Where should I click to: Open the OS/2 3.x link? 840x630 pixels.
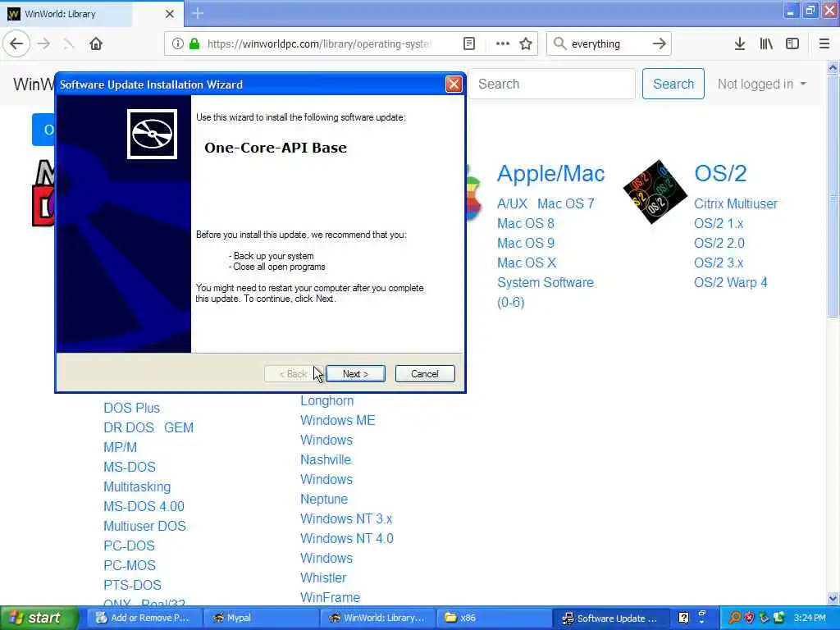click(719, 263)
